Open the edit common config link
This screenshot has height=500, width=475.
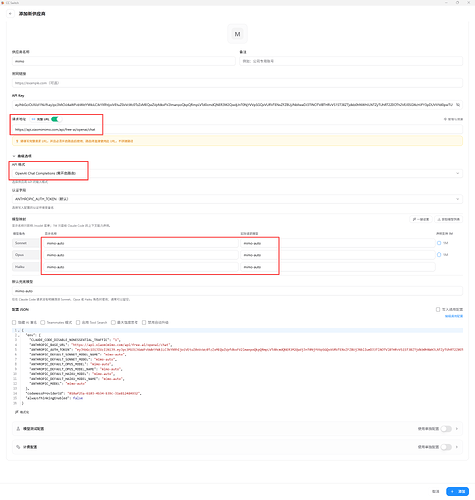(x=454, y=316)
